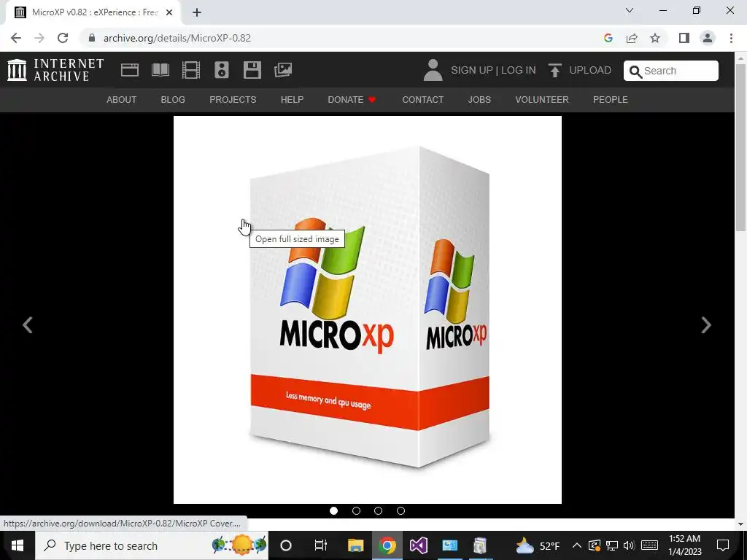Open Task View in the taskbar
747x560 pixels.
[321, 545]
